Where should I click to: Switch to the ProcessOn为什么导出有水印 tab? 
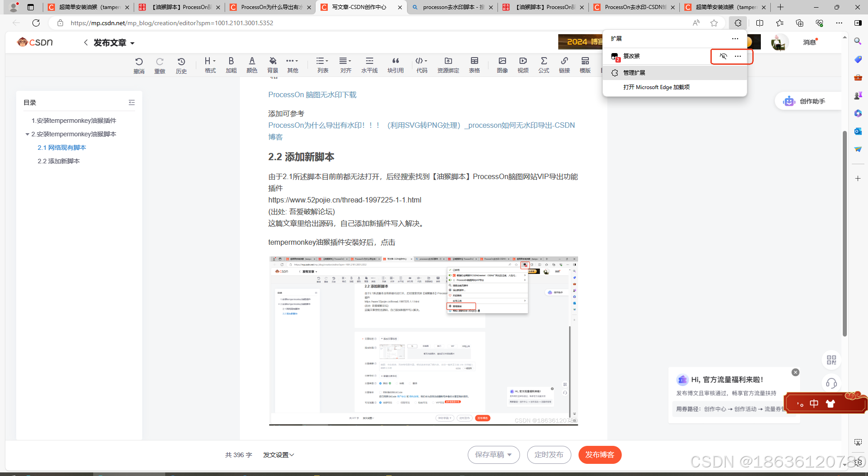[270, 7]
